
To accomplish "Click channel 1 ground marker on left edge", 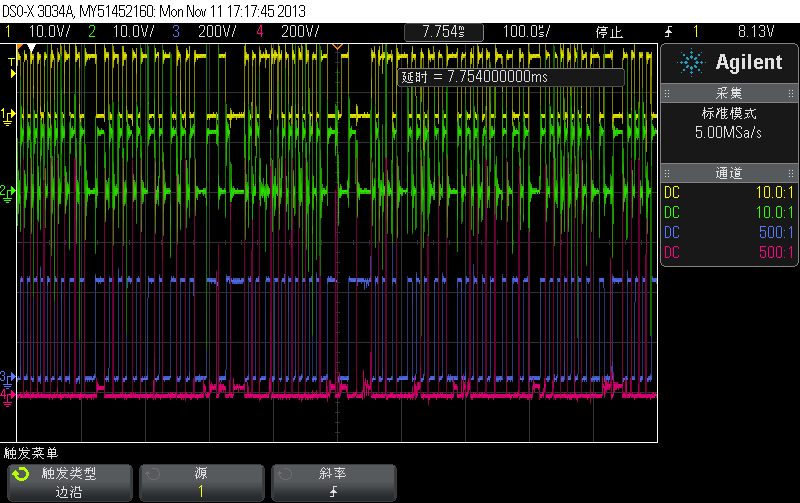I will pos(8,115).
